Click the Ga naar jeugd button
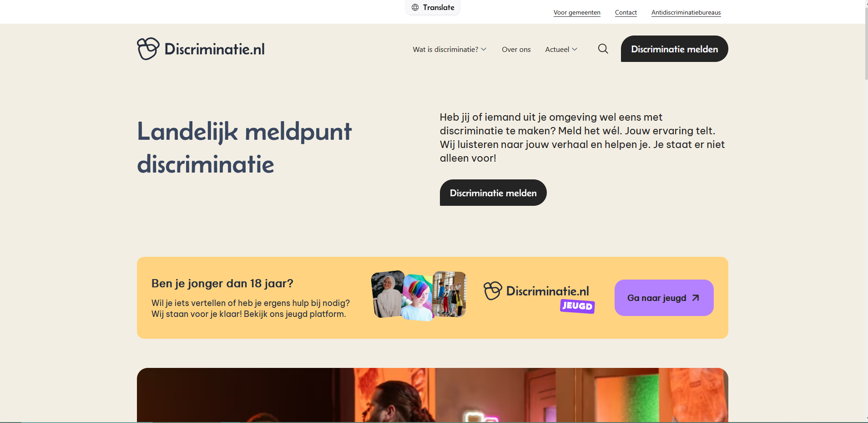Image resolution: width=868 pixels, height=423 pixels. click(664, 298)
